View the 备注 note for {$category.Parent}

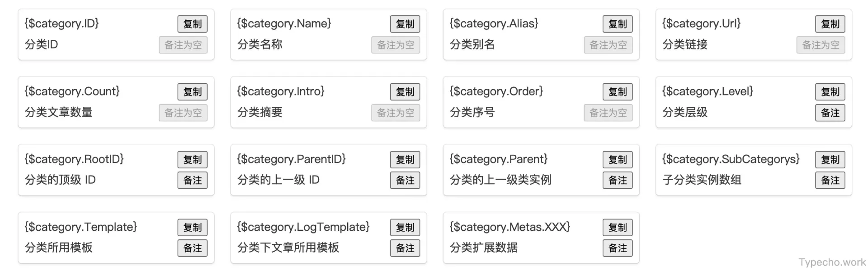tap(617, 180)
